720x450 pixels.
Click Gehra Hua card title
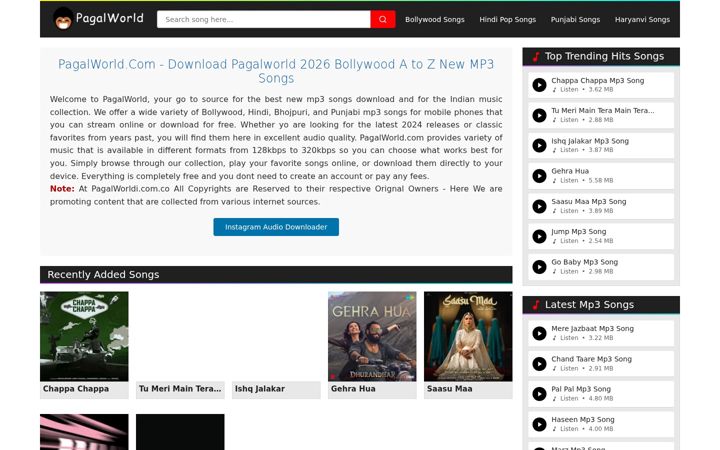(353, 388)
